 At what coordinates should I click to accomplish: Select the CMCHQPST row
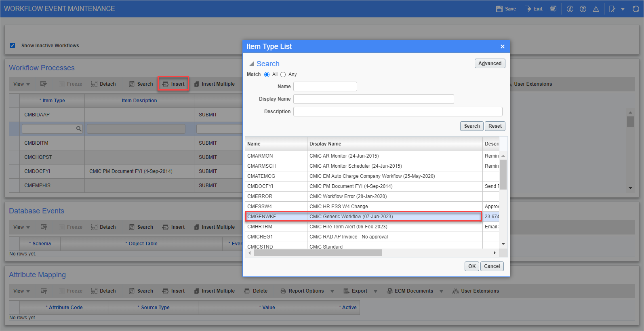point(125,157)
